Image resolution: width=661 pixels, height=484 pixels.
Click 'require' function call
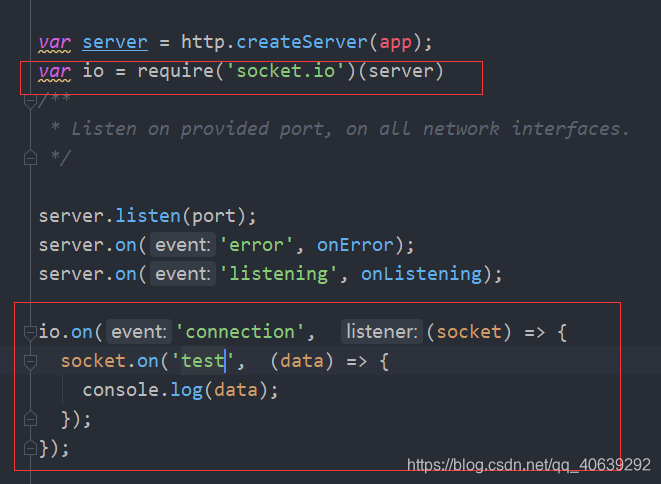pos(176,71)
